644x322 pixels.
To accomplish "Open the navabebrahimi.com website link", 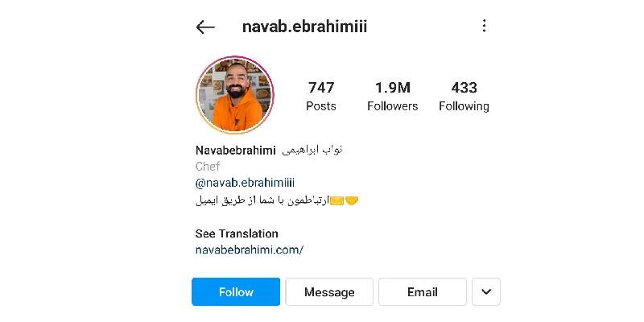I will 250,250.
